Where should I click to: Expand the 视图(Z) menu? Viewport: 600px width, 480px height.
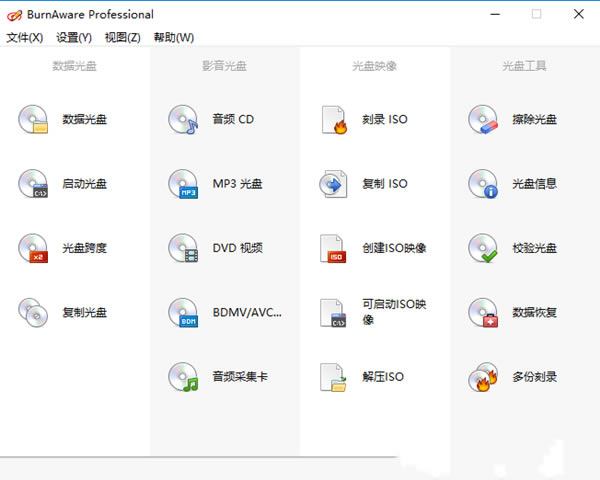(122, 37)
